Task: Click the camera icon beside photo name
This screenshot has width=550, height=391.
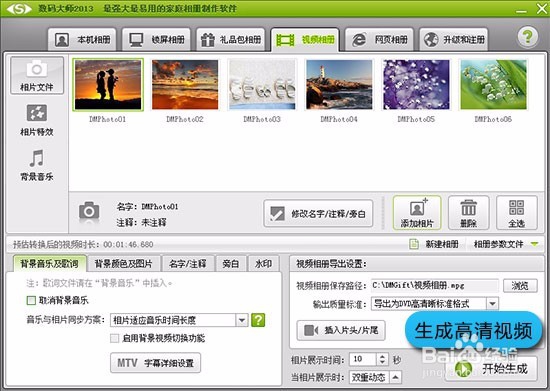Action: point(89,211)
